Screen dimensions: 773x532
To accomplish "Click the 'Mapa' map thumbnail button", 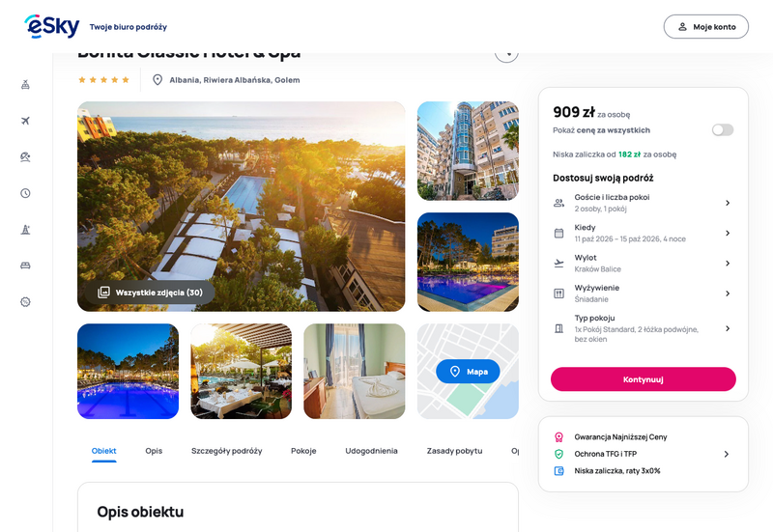I will point(468,372).
